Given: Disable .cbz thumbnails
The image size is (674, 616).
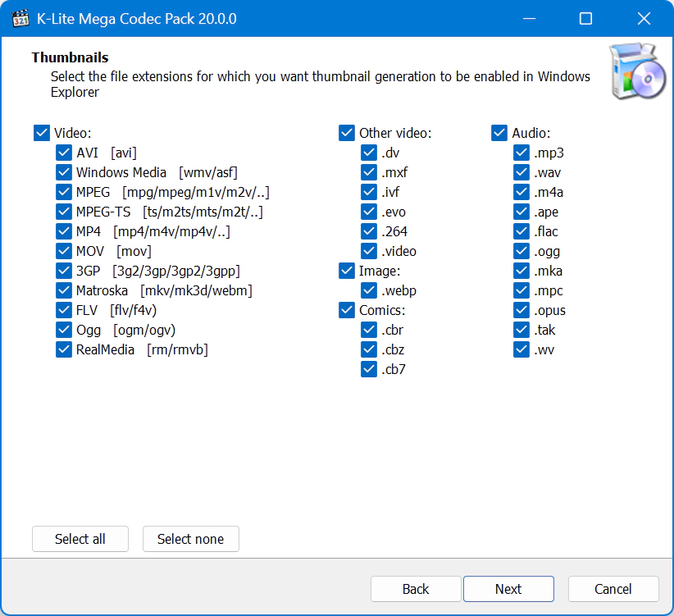Looking at the screenshot, I should 369,349.
